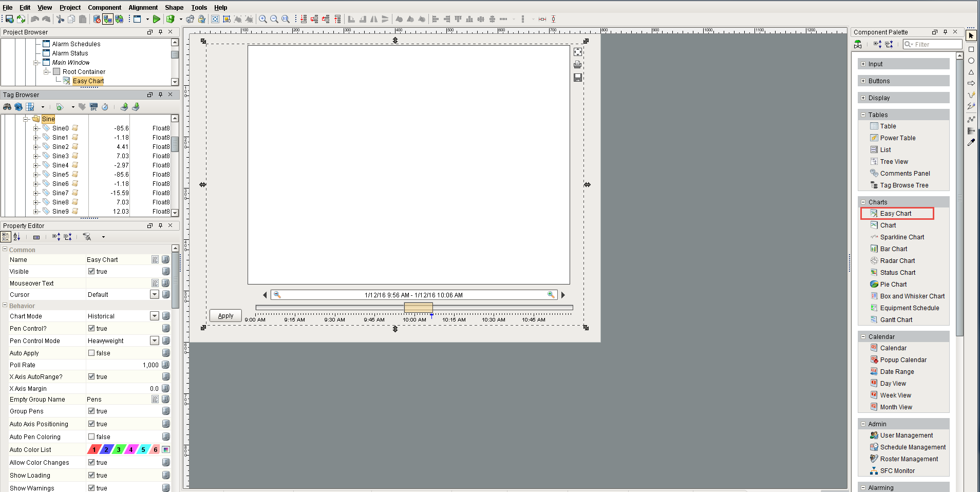Click the OPC browse icon in Tag Browser
The image size is (980, 492).
tap(93, 107)
